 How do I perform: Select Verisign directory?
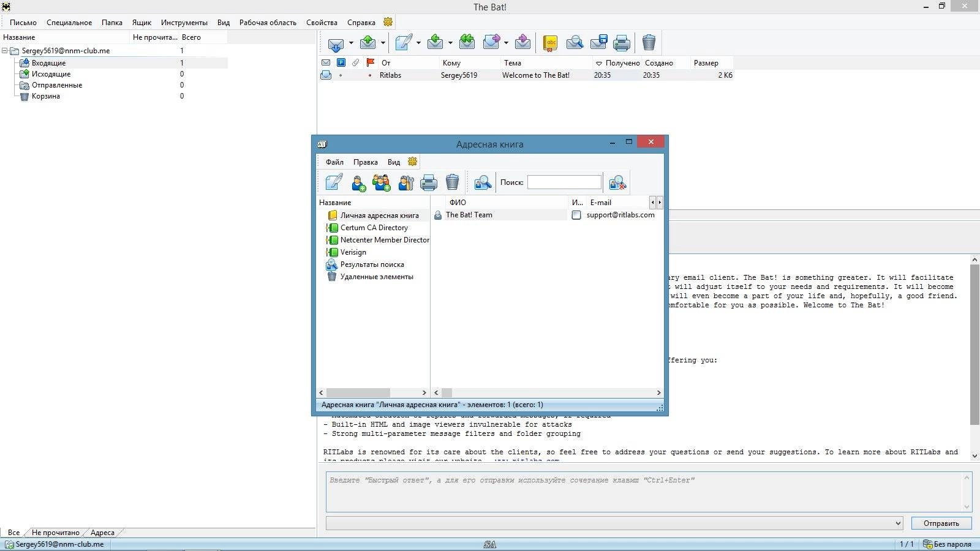(353, 252)
